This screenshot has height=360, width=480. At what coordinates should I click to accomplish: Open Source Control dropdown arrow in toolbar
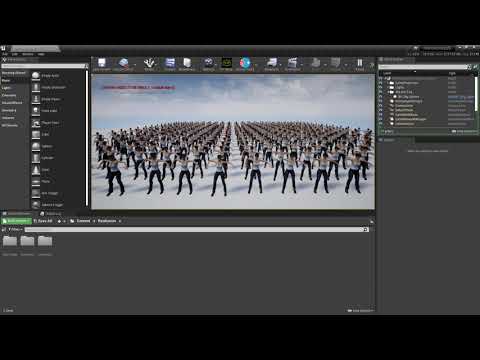pos(135,64)
